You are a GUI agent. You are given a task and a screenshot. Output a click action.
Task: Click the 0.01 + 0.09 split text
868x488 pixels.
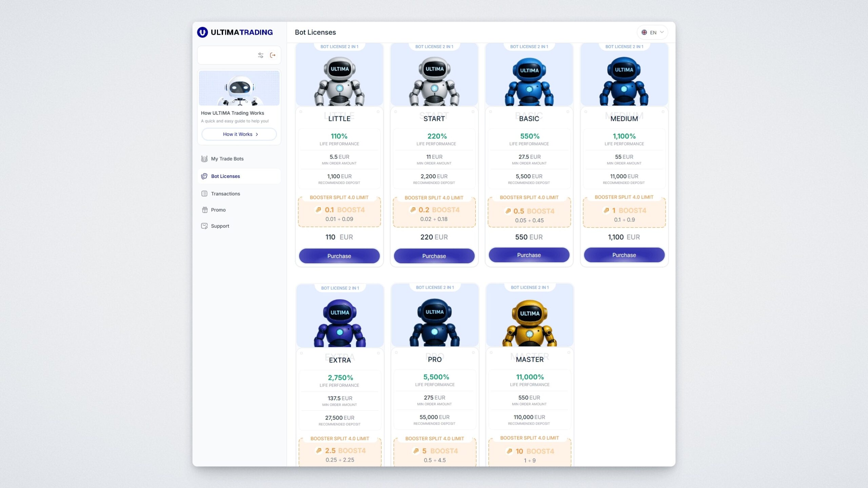click(x=339, y=219)
